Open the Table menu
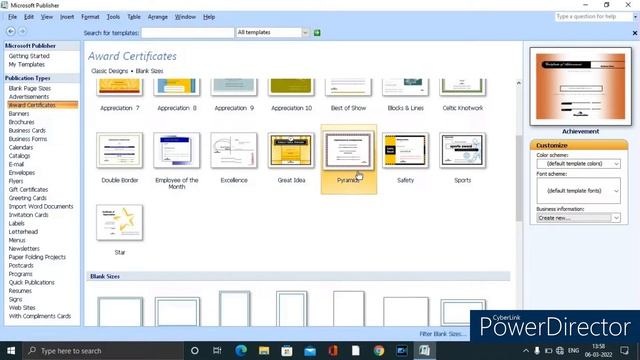 click(133, 17)
